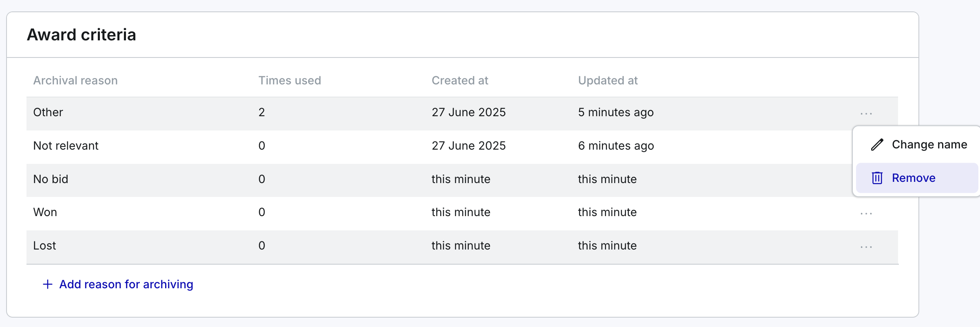Click the 5 minutes ago updated timestamp
The image size is (980, 327).
point(616,113)
